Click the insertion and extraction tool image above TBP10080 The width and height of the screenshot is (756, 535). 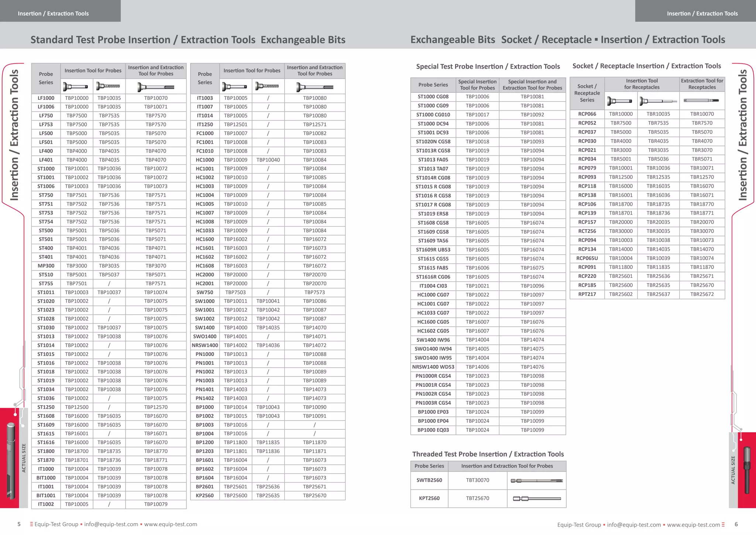coord(315,87)
